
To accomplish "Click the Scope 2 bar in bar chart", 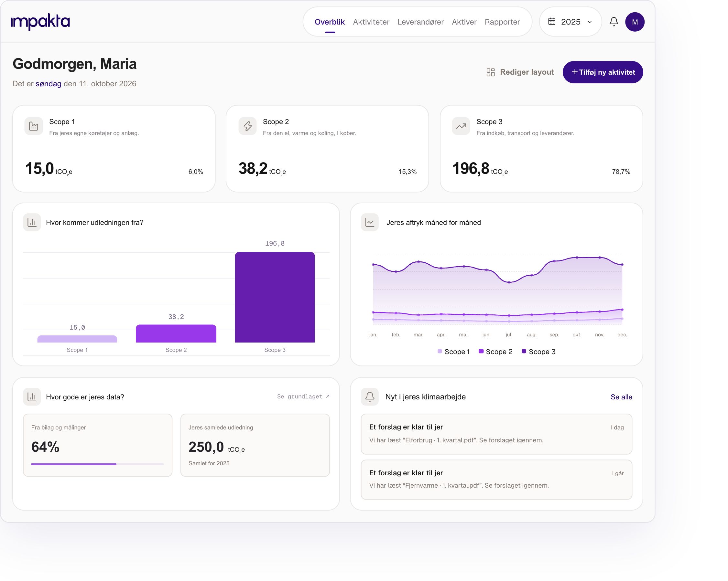I will click(x=176, y=333).
